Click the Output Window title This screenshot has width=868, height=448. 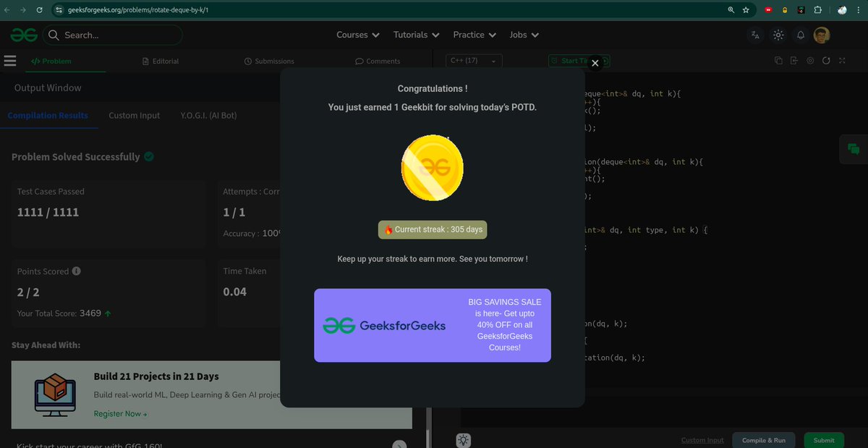48,88
